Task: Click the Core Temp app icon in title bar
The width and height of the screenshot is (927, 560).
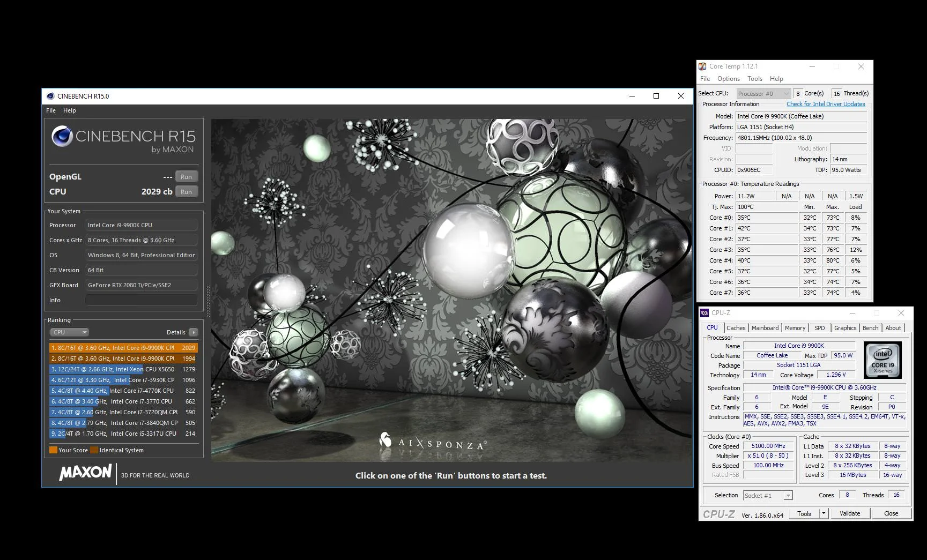Action: [702, 66]
